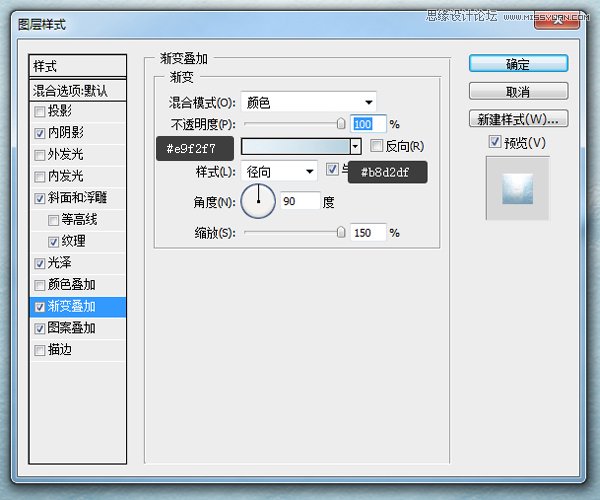Screen dimensions: 600x500
Task: Uncheck the 渐变叠加 gradient overlay checkbox
Action: point(39,307)
